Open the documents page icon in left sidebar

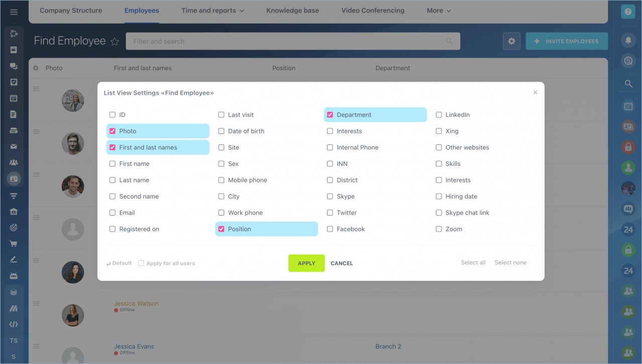14,114
